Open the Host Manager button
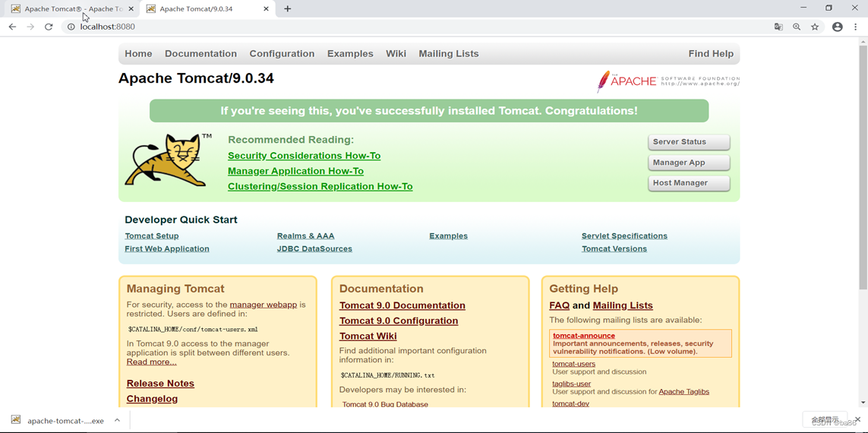 (689, 183)
